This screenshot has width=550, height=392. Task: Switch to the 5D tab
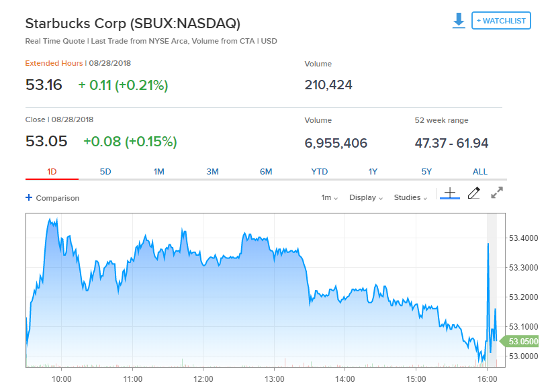pos(105,172)
